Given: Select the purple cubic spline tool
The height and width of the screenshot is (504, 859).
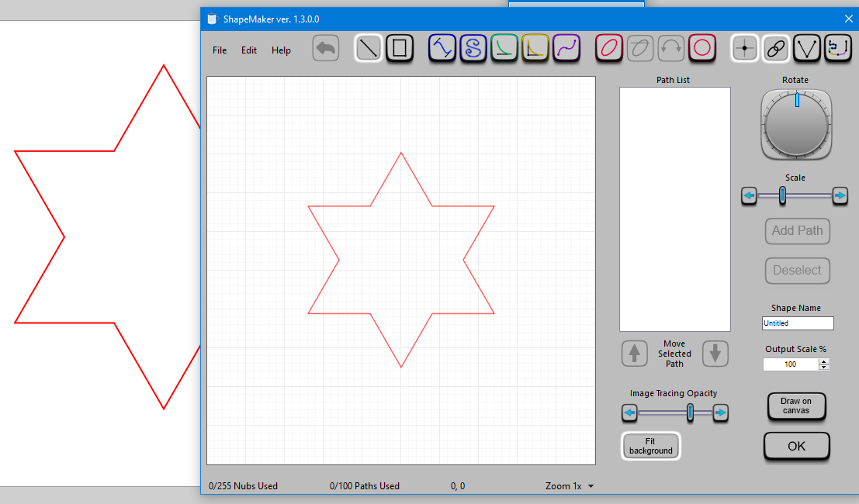Looking at the screenshot, I should [566, 48].
